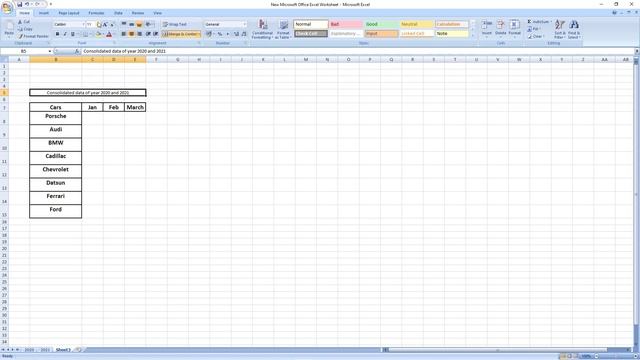Open the font name dropdown

coord(84,24)
